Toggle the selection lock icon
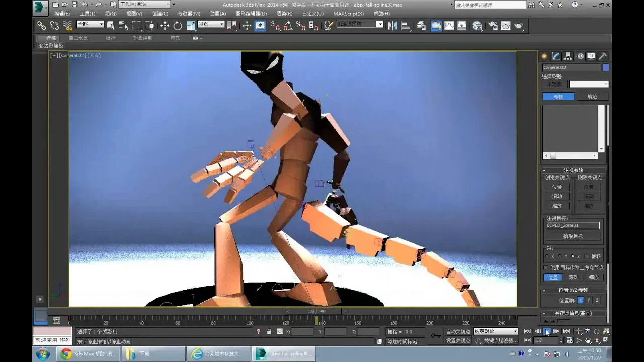Screen dimensions: 644x362 pos(269,332)
